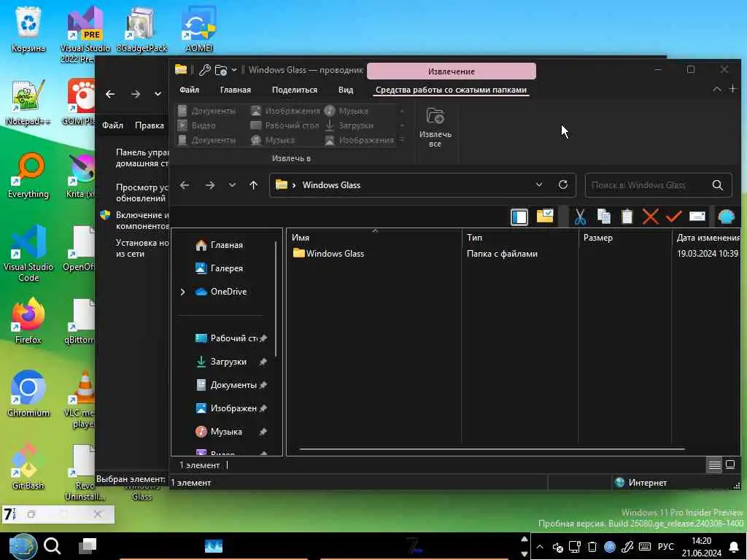The width and height of the screenshot is (747, 560).
Task: Open the recent locations dropdown
Action: tap(232, 185)
